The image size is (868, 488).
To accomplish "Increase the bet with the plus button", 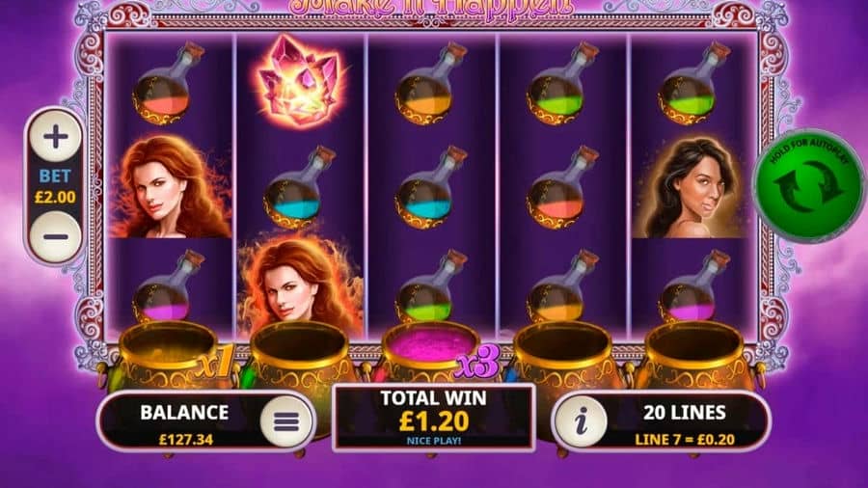I will click(x=55, y=136).
